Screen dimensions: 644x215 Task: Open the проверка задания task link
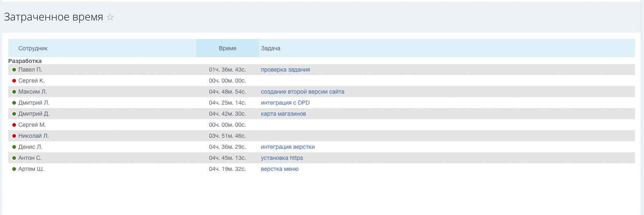[285, 70]
